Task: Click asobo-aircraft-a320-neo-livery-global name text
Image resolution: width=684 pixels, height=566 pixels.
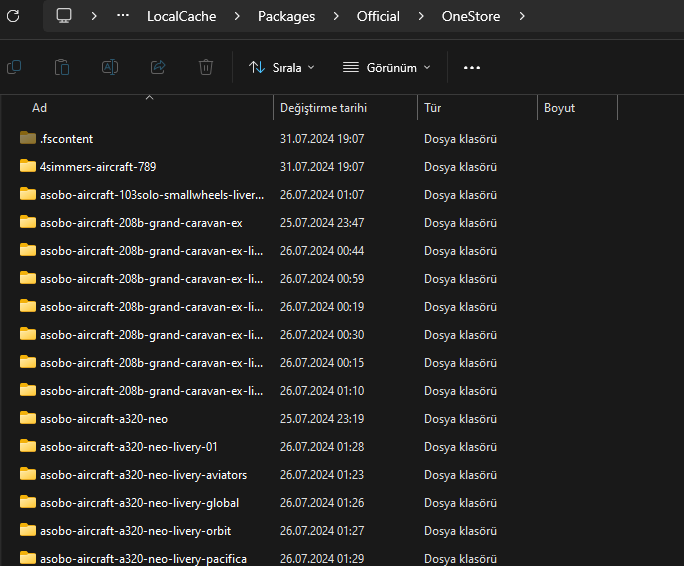Action: [140, 503]
